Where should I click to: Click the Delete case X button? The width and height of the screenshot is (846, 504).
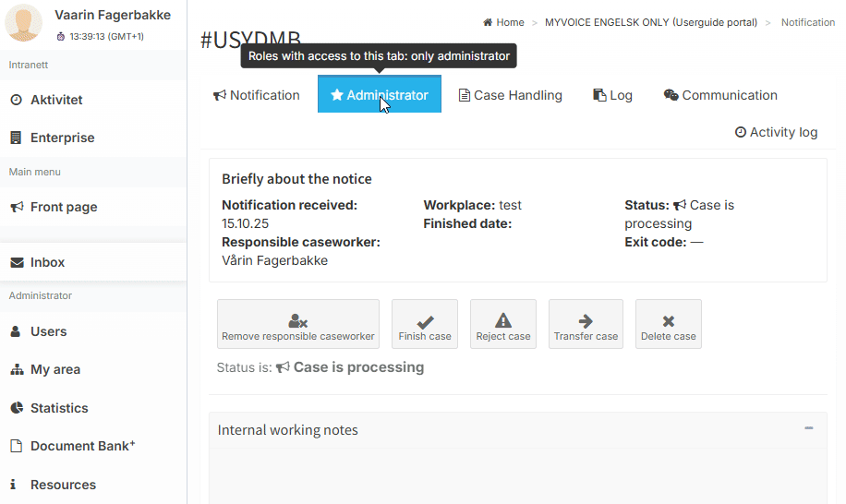point(668,324)
